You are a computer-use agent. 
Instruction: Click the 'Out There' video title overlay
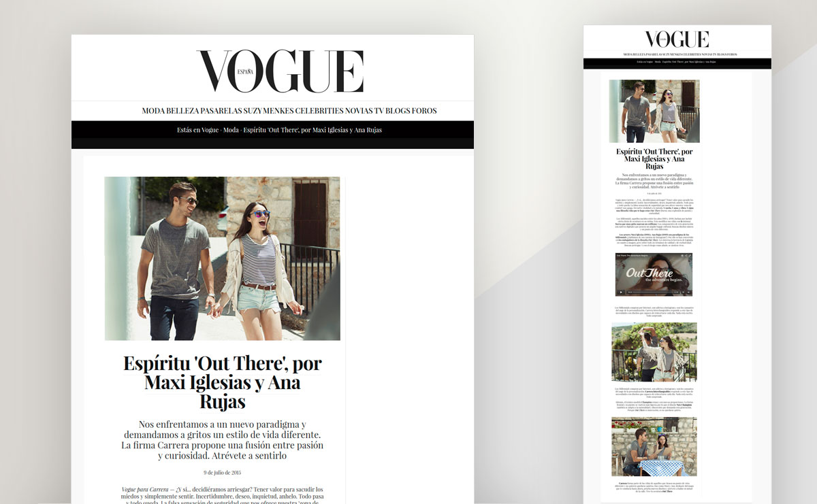pos(632,256)
